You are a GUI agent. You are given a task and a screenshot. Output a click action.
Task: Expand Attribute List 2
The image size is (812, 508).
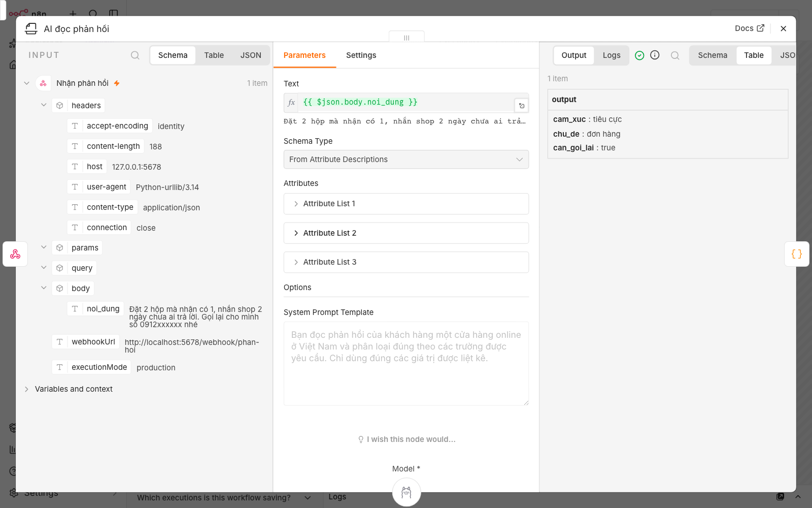click(x=406, y=233)
